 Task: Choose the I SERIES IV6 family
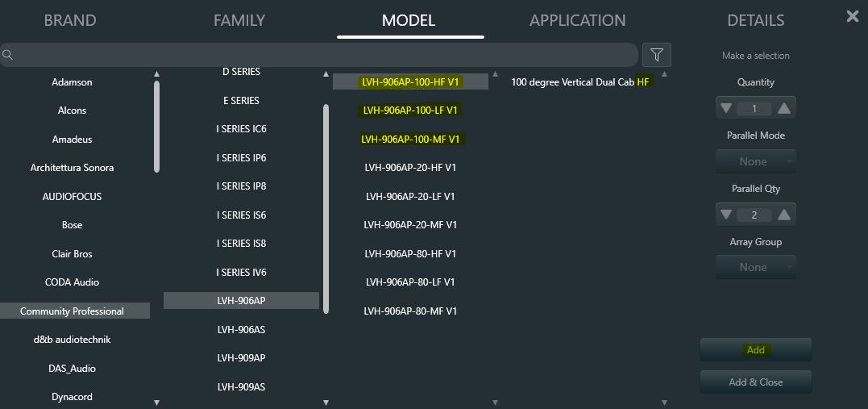241,272
